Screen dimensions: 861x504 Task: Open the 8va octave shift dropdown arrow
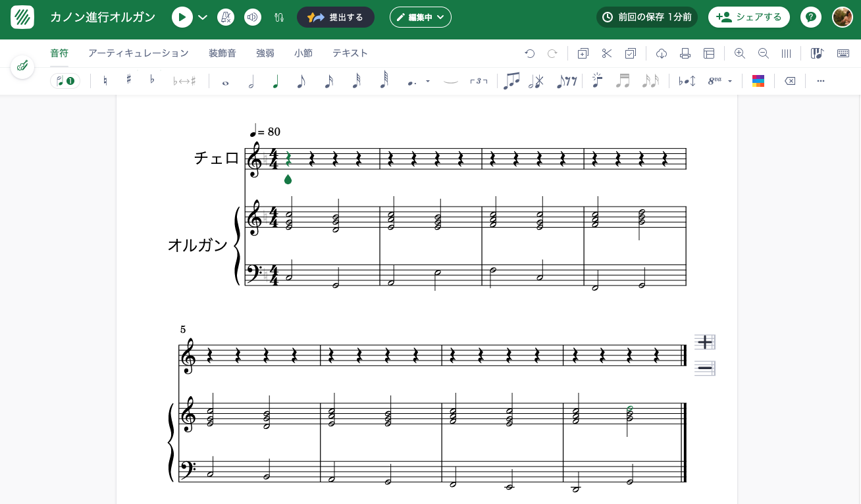coord(730,82)
